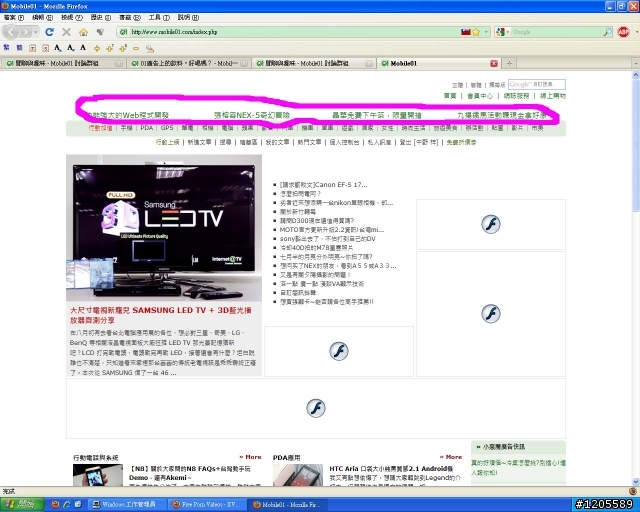The height and width of the screenshot is (512, 640).
Task: Reload the page with the refresh icon
Action: tap(49, 32)
